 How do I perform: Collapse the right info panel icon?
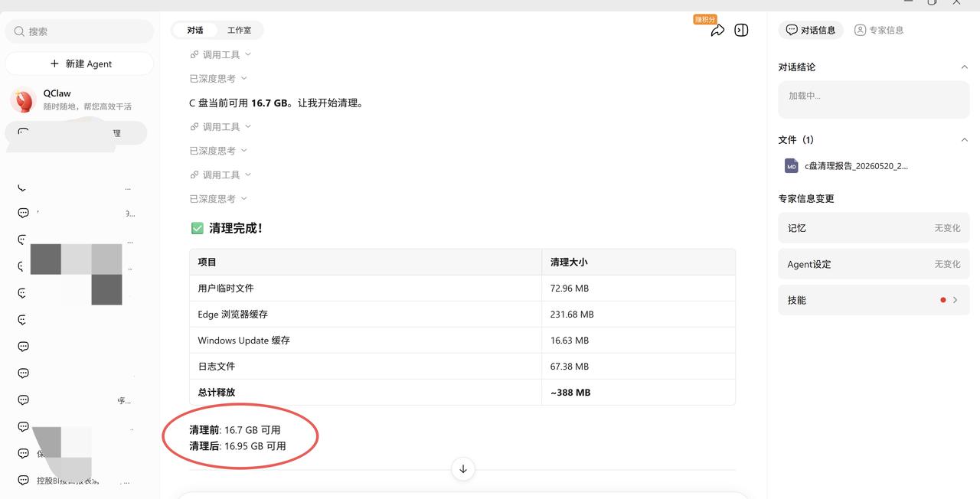pos(741,30)
